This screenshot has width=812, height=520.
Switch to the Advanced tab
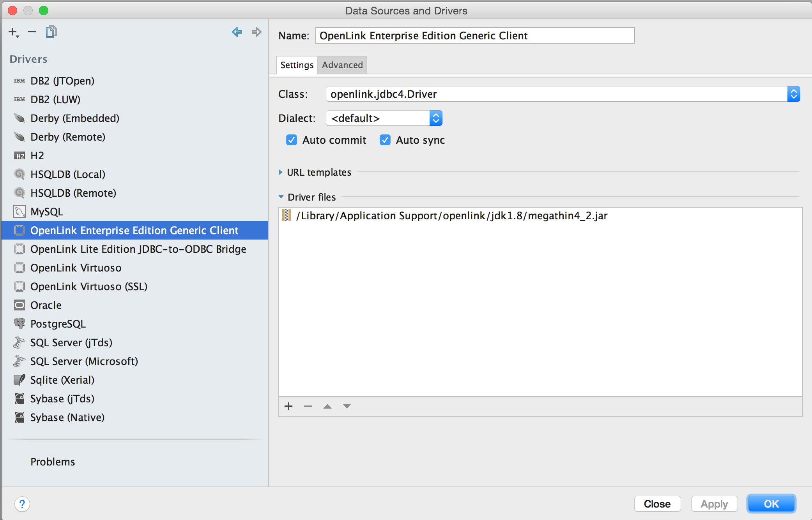pyautogui.click(x=342, y=65)
